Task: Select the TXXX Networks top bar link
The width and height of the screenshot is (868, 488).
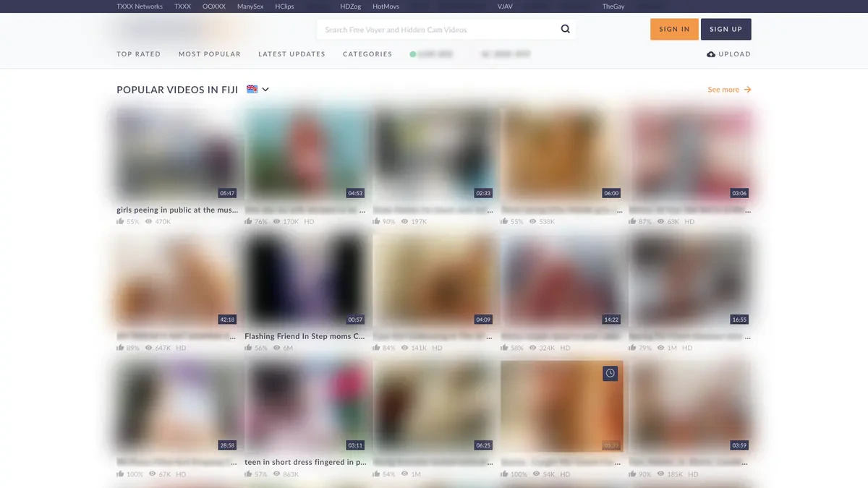Action: tap(140, 7)
